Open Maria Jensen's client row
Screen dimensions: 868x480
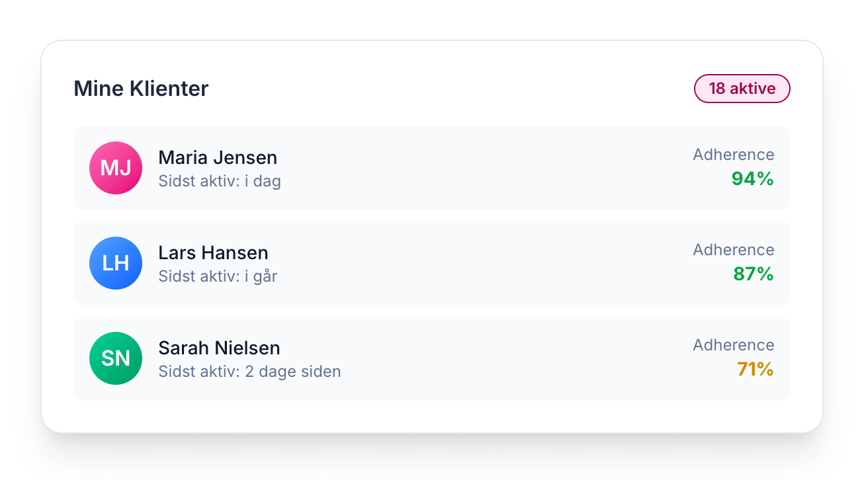coord(431,168)
